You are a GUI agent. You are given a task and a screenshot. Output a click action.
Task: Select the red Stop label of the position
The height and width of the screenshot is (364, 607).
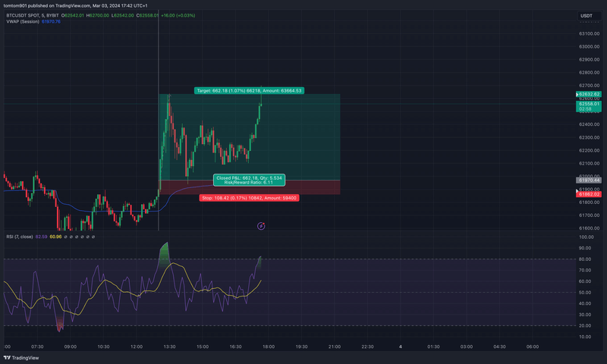249,198
